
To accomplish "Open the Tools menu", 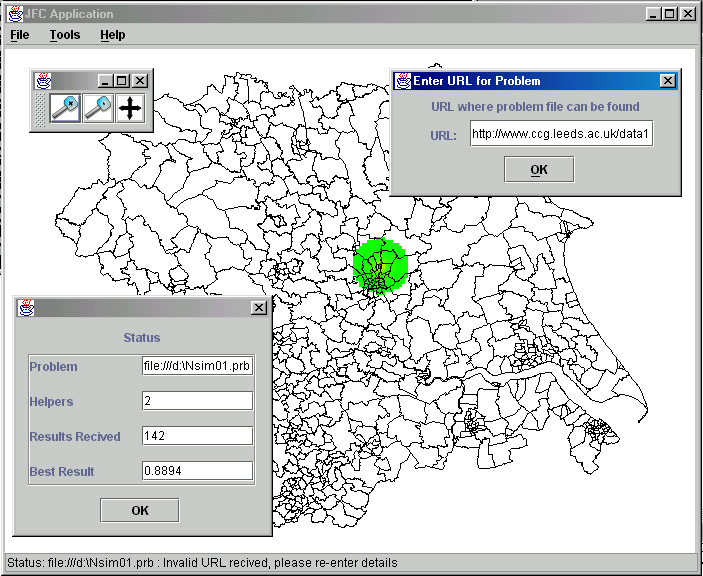I will pyautogui.click(x=65, y=35).
